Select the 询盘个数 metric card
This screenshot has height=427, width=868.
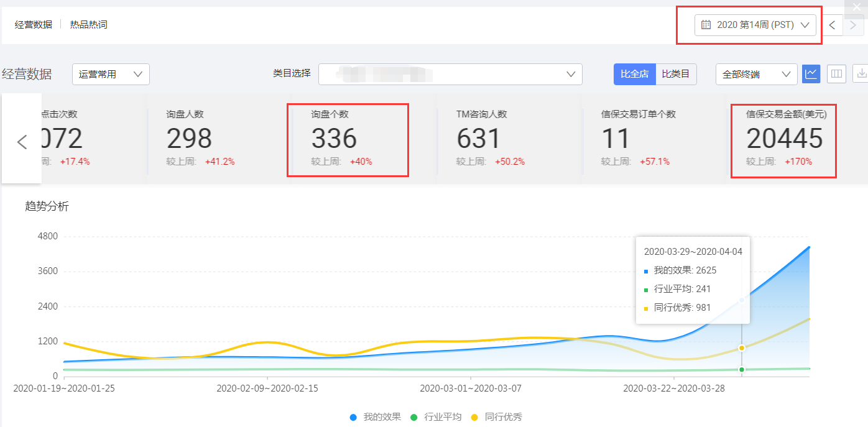click(x=348, y=140)
